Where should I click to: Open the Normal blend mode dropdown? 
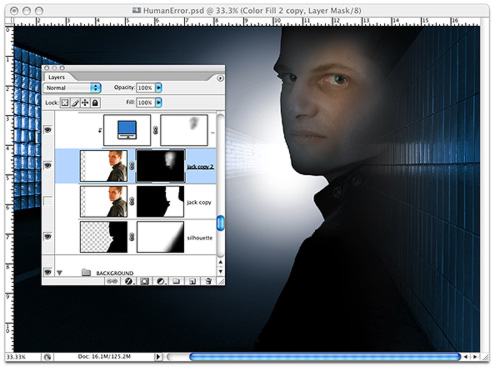72,88
